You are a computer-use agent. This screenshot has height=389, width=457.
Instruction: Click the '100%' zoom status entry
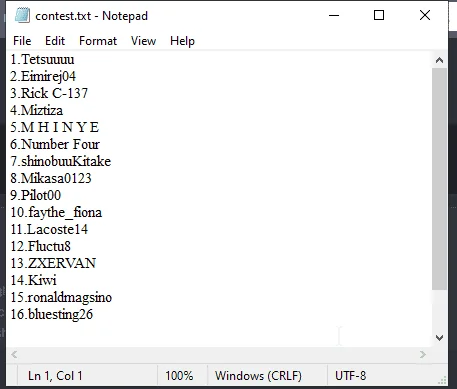click(179, 376)
